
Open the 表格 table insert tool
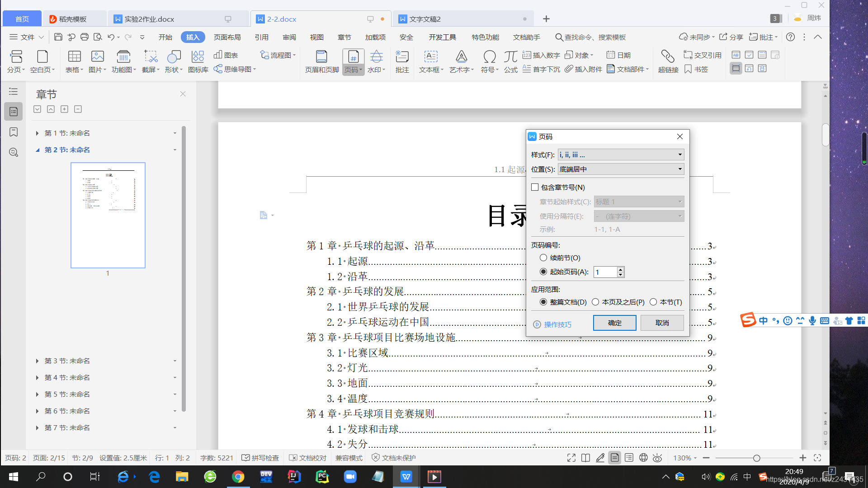coord(74,61)
